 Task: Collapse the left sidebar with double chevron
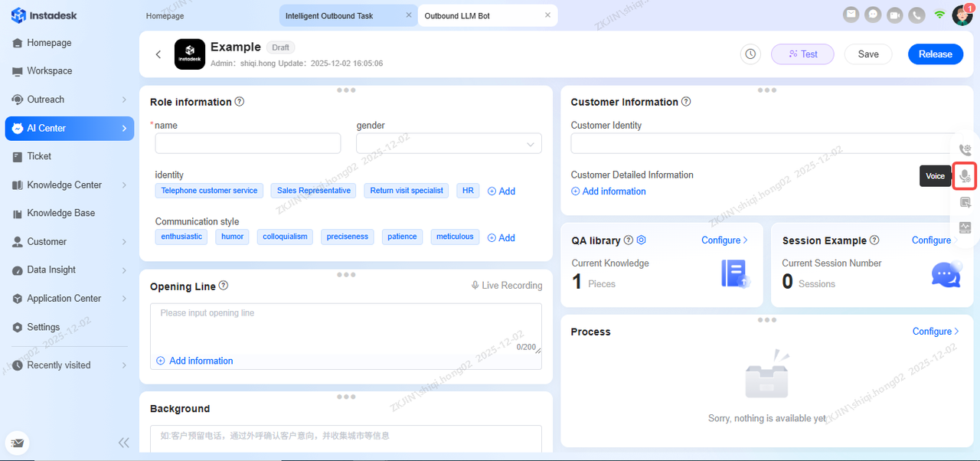coord(123,443)
